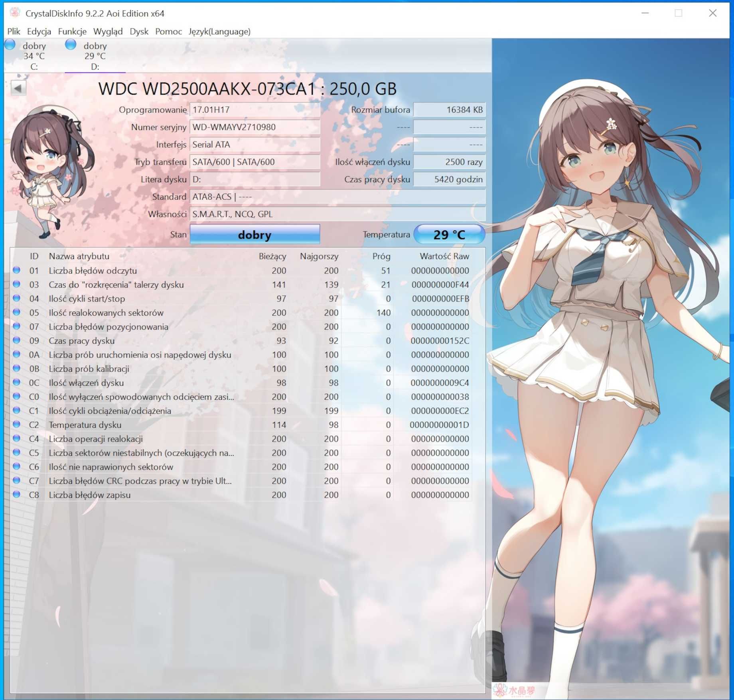The width and height of the screenshot is (734, 700).
Task: Click the previous disk arrow button
Action: (18, 88)
